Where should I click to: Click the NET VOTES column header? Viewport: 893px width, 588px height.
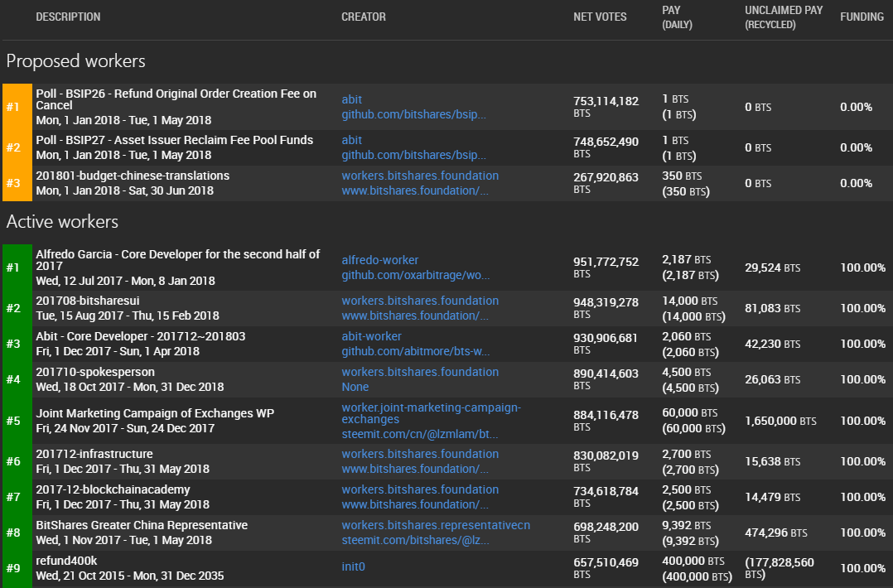click(600, 17)
